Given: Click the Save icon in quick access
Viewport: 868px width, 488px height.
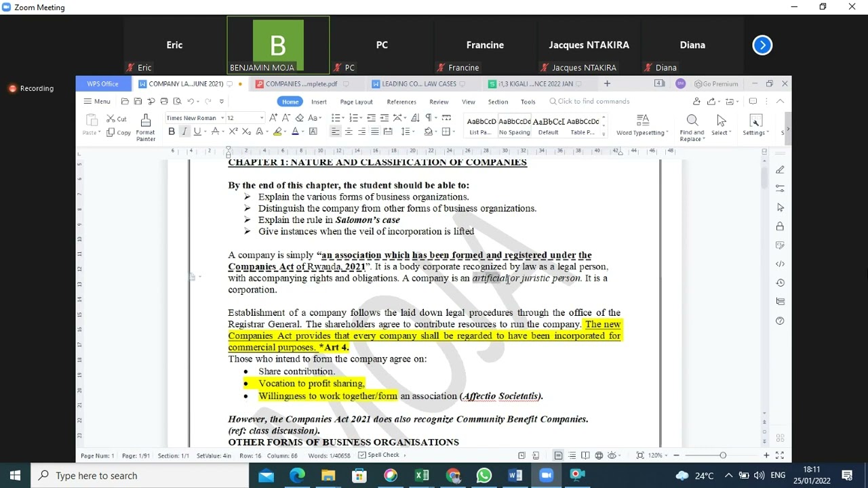Looking at the screenshot, I should [x=138, y=102].
